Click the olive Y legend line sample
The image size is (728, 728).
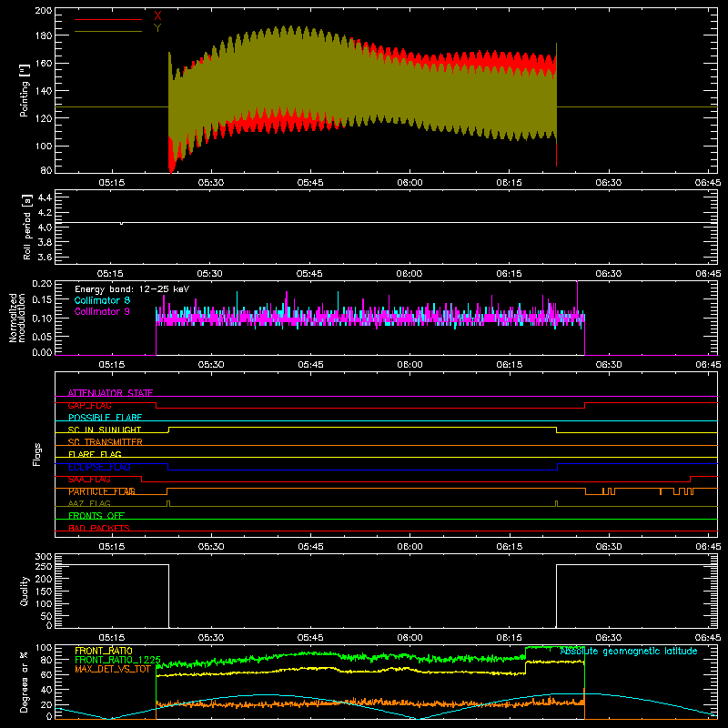tap(108, 32)
